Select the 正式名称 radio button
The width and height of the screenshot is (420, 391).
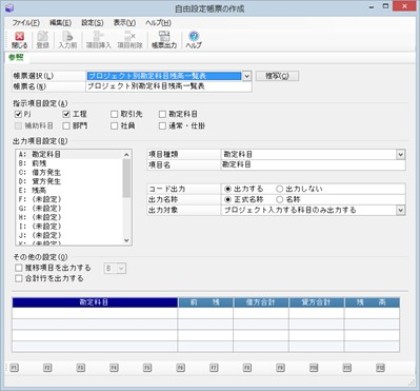click(x=228, y=200)
